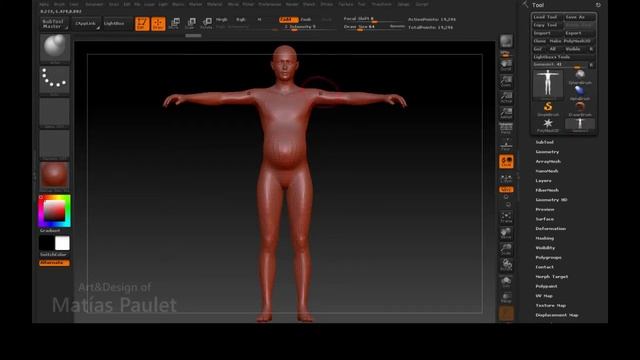Click the Tool palette refresh icon
Image resolution: width=640 pixels, height=360 pixels.
tap(598, 5)
